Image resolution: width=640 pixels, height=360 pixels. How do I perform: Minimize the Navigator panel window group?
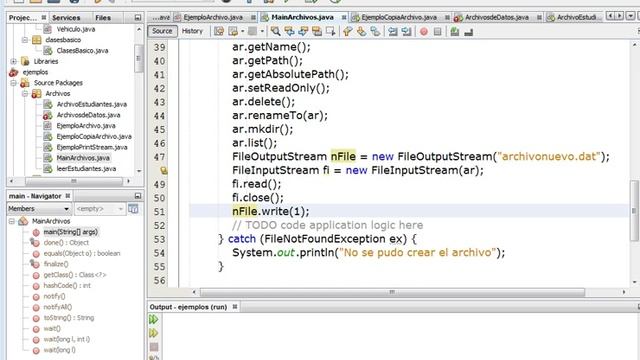coord(138,196)
